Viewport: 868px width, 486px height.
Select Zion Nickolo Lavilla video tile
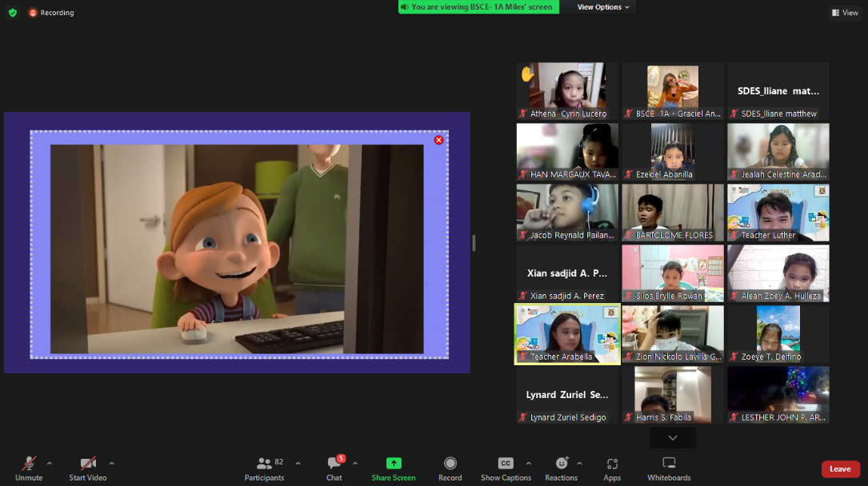[673, 334]
